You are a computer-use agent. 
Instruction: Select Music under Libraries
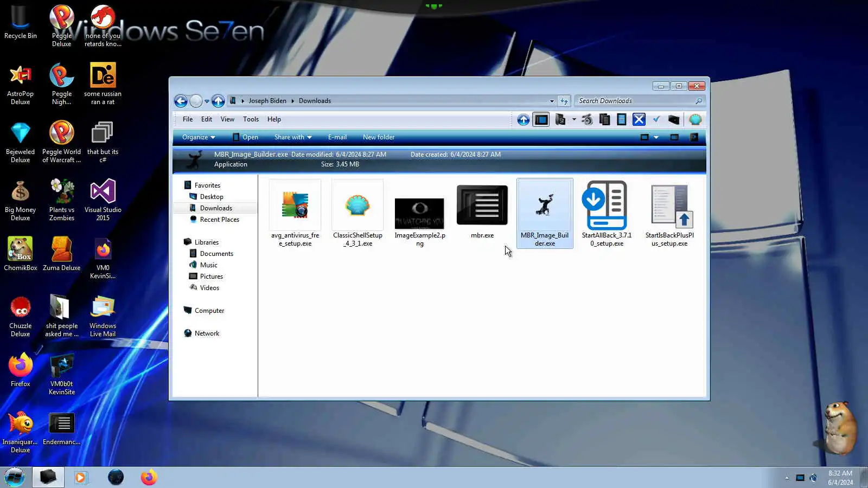pos(208,265)
